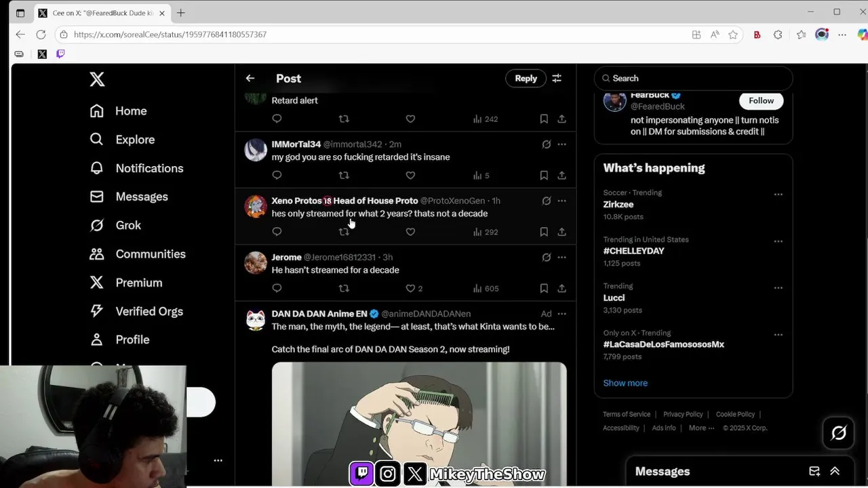Like the 'Retard alert' comment
The image size is (868, 488).
coord(410,119)
